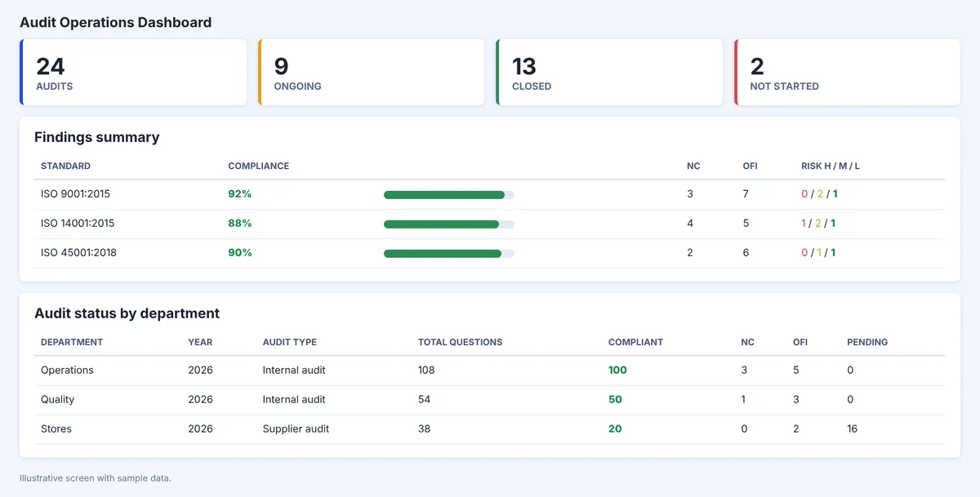Screen dimensions: 980x497
Task: Click the Total Questions column header
Action: pyautogui.click(x=461, y=342)
